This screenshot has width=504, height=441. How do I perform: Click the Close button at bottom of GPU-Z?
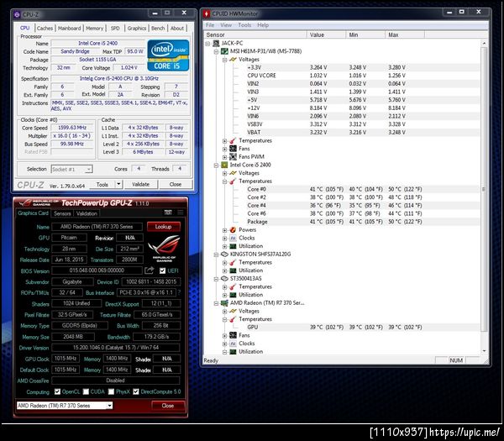tap(168, 406)
